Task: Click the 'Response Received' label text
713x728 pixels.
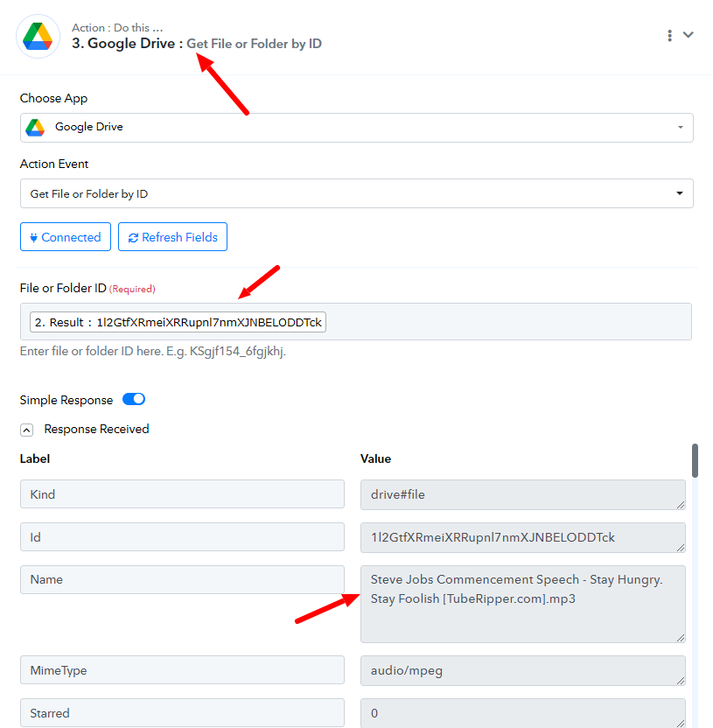Action: [96, 429]
